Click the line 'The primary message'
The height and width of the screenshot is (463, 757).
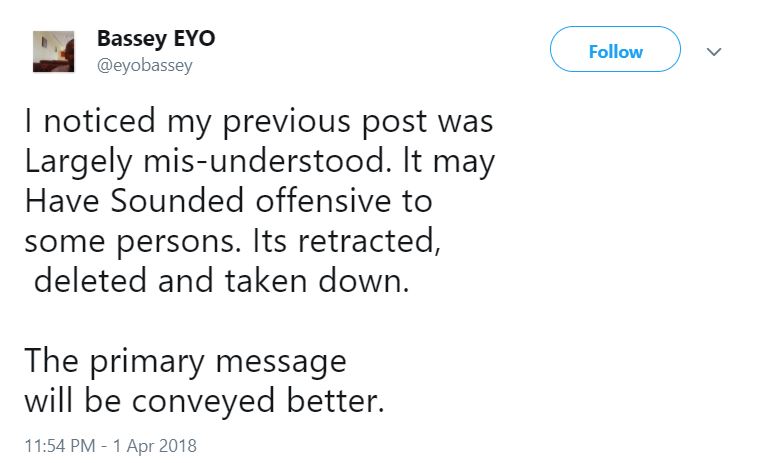(x=185, y=359)
